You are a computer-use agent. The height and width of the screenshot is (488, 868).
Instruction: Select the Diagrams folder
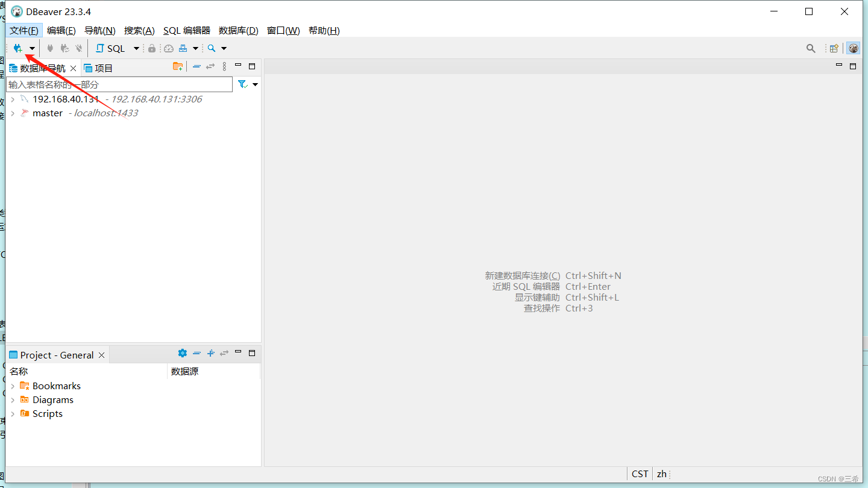click(47, 399)
